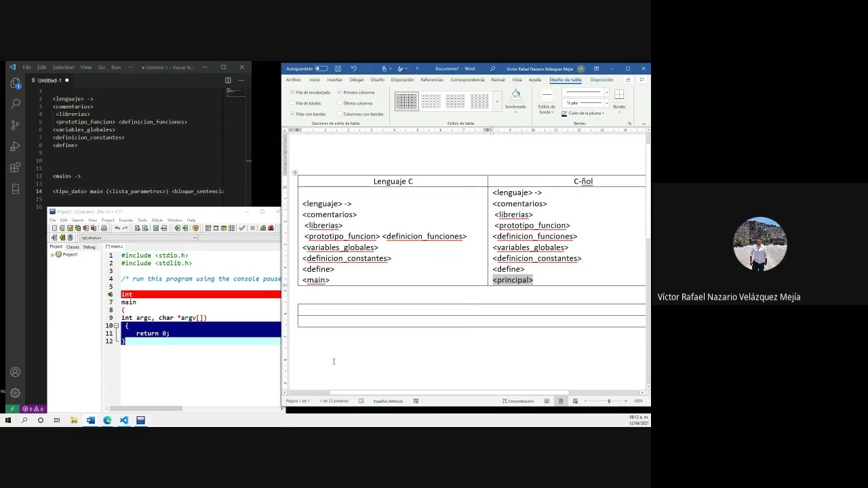Screen dimensions: 868x488
Task: Click the Undo arrow in Dev-C++ toolbar
Action: 117,228
